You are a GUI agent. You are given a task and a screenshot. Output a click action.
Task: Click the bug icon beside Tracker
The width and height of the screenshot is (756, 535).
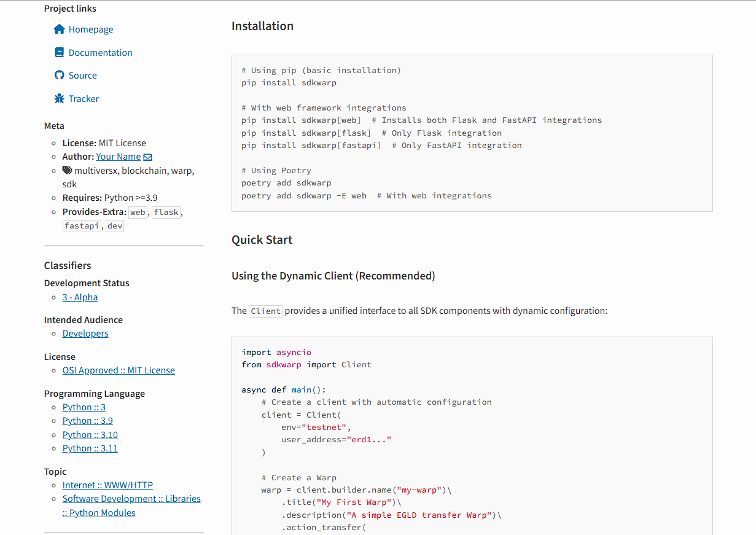pyautogui.click(x=59, y=98)
